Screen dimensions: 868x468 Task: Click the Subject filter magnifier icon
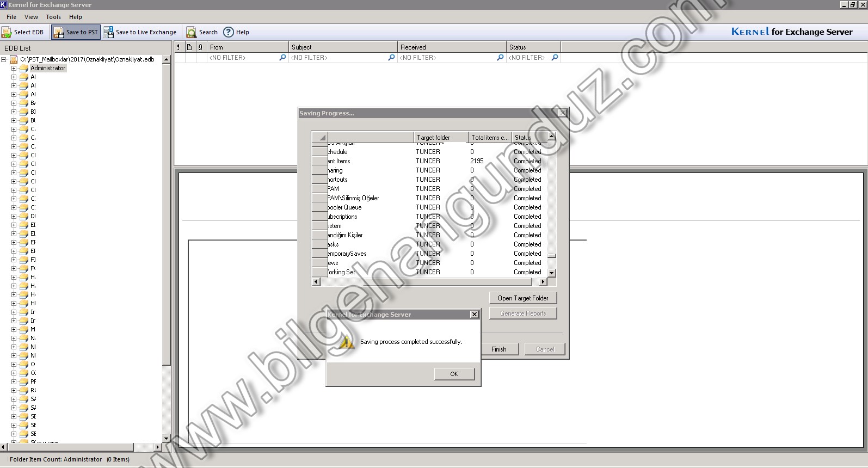[391, 58]
